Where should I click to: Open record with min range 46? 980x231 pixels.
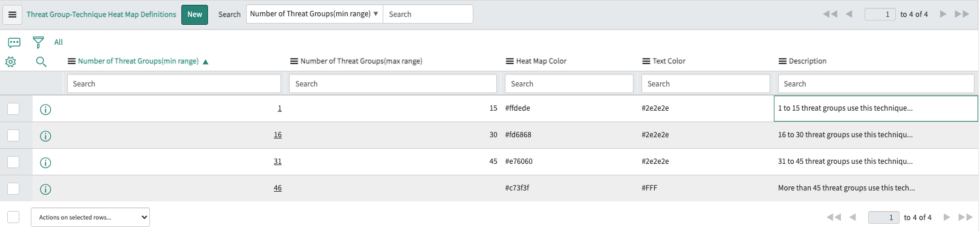coord(277,188)
